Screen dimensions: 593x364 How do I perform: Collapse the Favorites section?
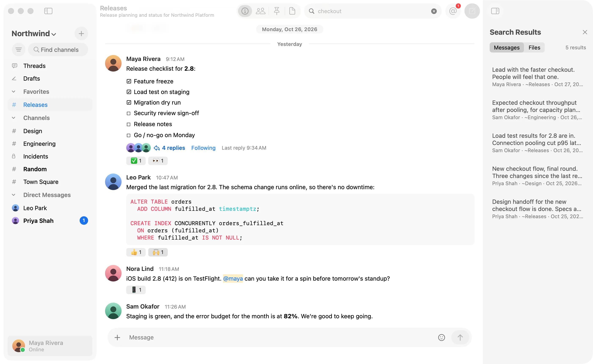tap(14, 91)
